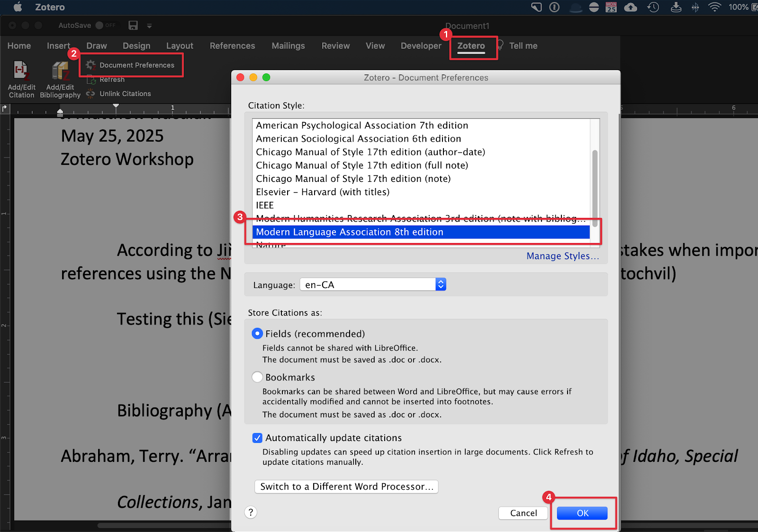Screen dimensions: 758x532
Task: Click the document horizontal scrollbar thumb
Action: (x=164, y=525)
